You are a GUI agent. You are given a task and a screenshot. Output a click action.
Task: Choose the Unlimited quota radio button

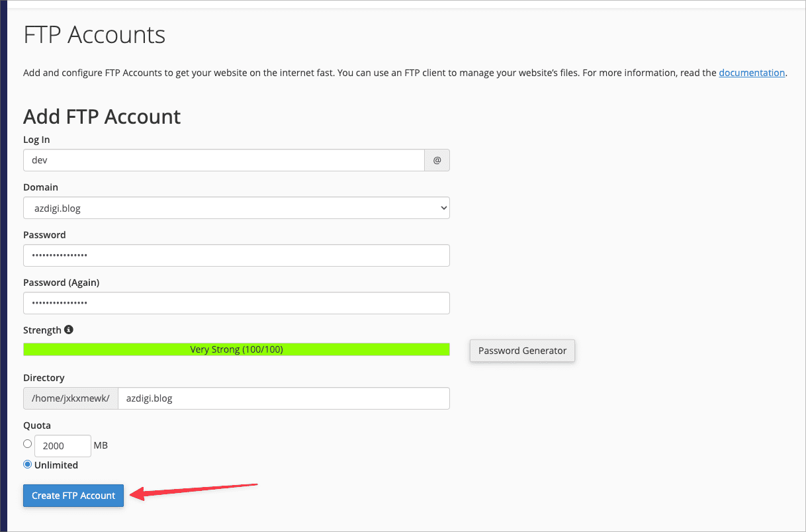click(x=28, y=465)
